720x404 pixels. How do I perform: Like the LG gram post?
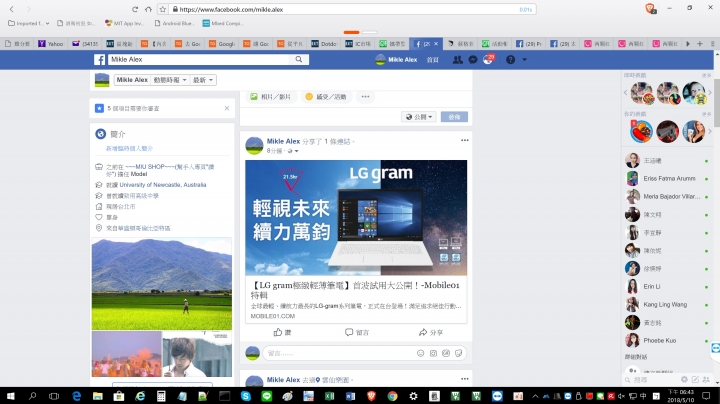[282, 332]
